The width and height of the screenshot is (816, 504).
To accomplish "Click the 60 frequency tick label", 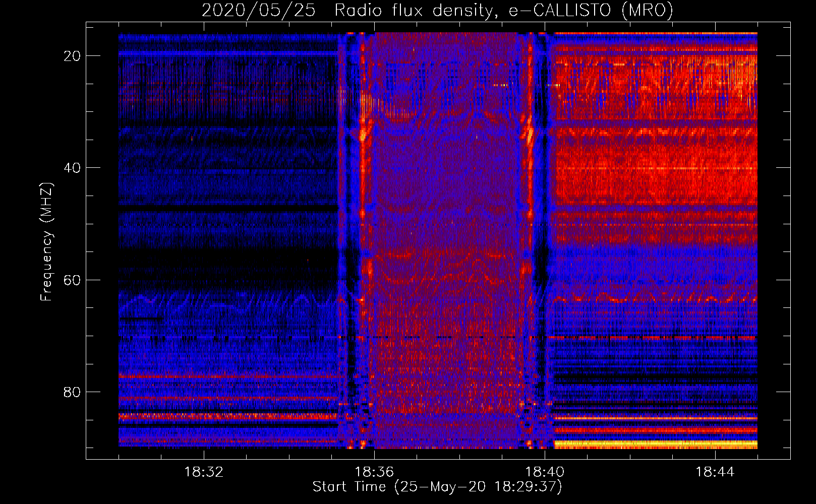I will click(73, 280).
